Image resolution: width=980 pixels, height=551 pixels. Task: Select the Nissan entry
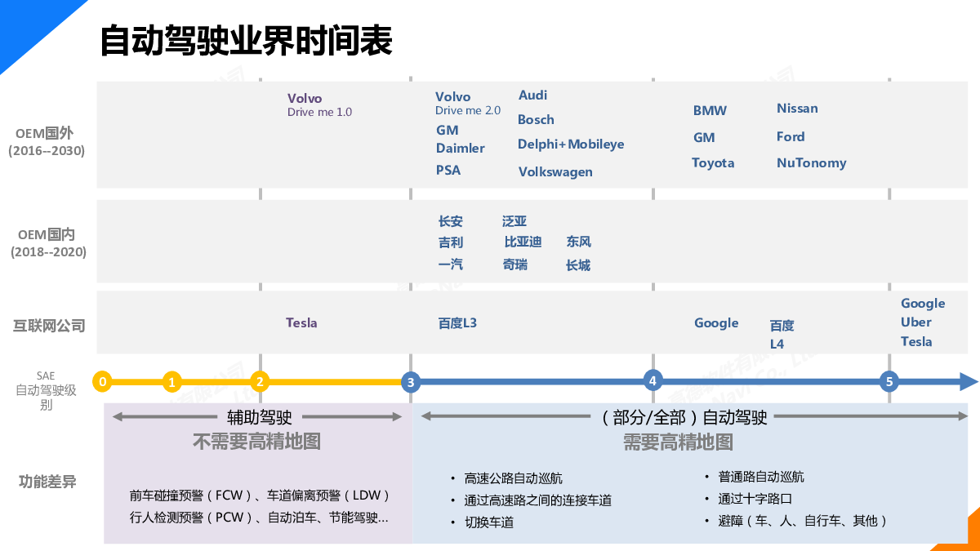coord(797,109)
